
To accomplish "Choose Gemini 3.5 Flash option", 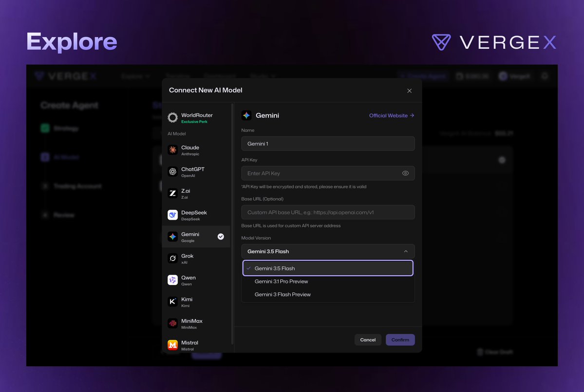I will (328, 268).
